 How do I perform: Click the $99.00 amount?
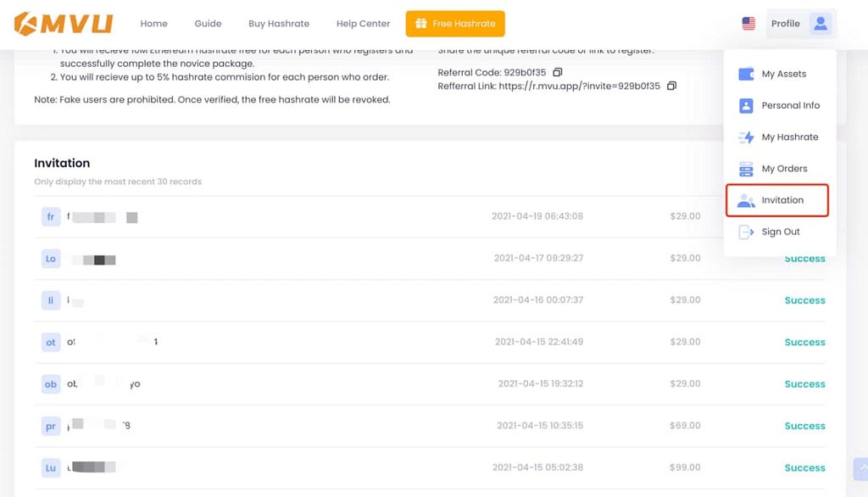685,467
